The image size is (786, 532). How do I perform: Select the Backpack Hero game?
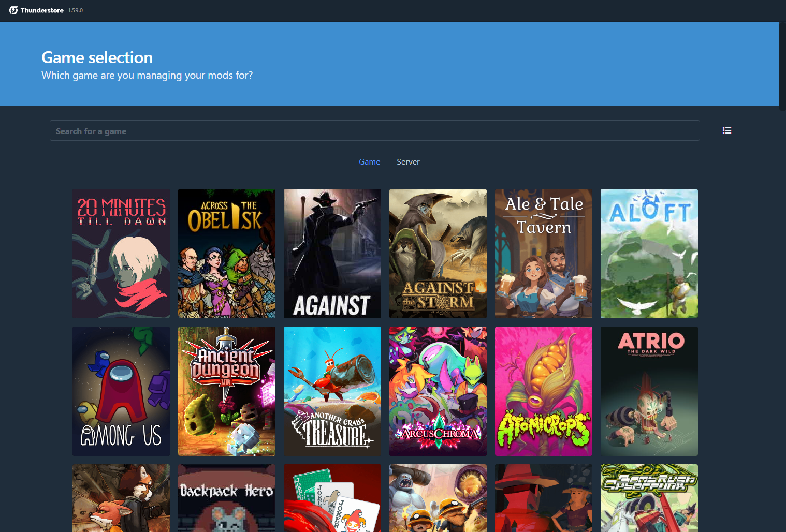click(227, 498)
